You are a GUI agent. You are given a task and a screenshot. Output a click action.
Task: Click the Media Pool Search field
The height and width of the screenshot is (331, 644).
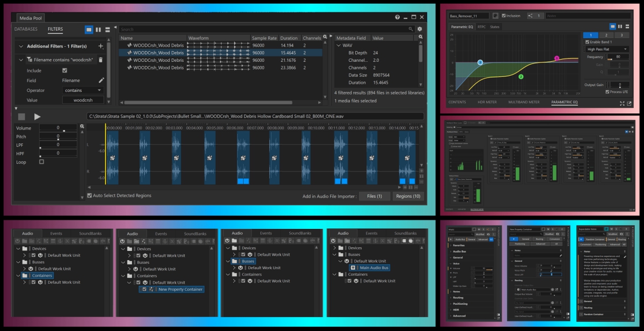pyautogui.click(x=267, y=29)
